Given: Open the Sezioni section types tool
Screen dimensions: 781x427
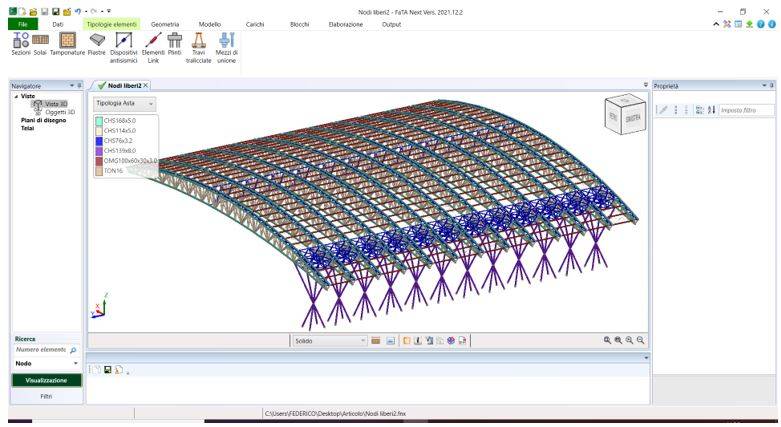Looking at the screenshot, I should (21, 44).
